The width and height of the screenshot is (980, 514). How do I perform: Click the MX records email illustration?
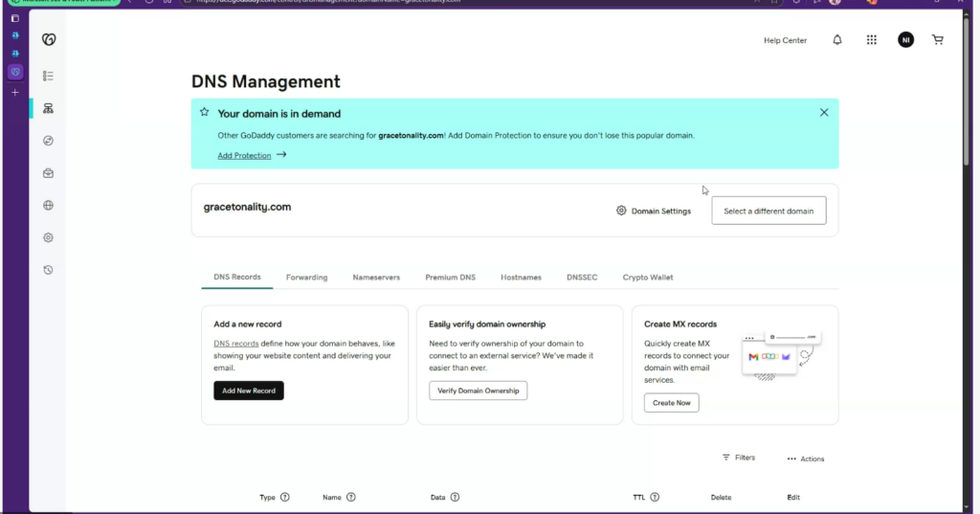pyautogui.click(x=781, y=356)
